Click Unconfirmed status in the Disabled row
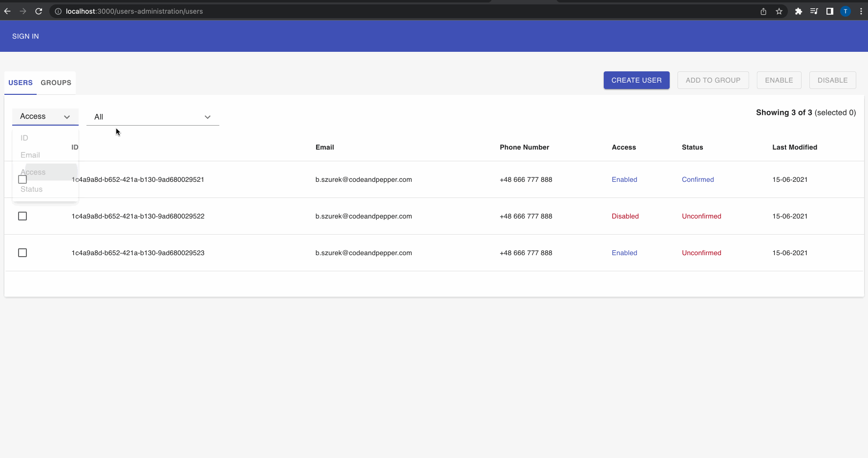Viewport: 868px width, 458px height. click(x=701, y=216)
